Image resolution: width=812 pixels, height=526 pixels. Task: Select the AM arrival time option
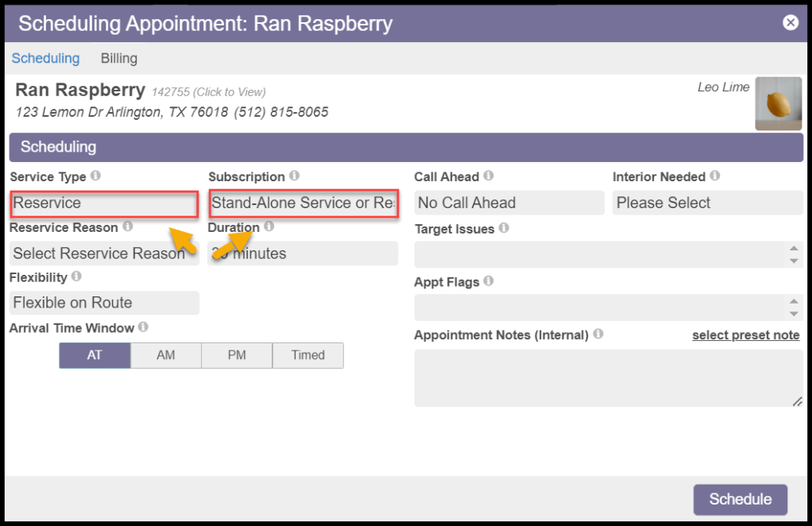pyautogui.click(x=165, y=355)
